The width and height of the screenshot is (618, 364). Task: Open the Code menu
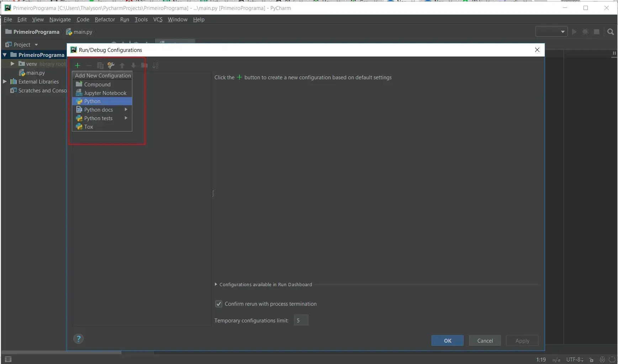pos(83,19)
